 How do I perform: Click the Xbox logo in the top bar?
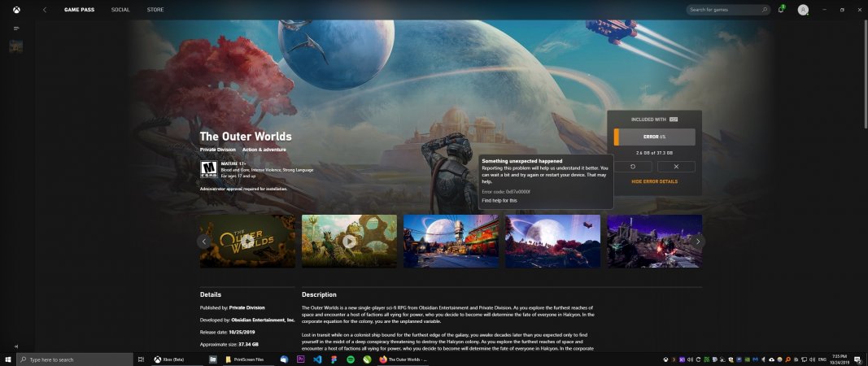(x=16, y=10)
